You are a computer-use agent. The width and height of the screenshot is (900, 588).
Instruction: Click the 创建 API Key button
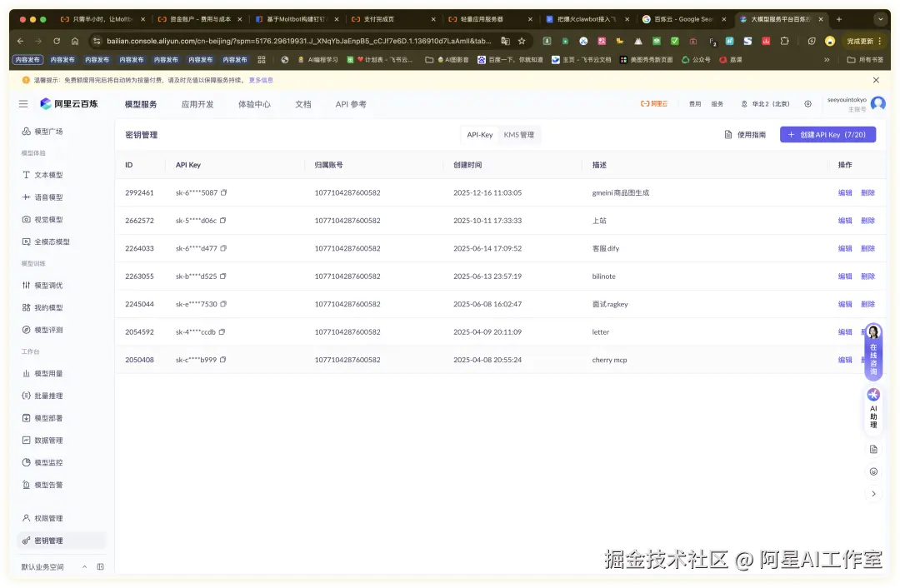(x=827, y=134)
